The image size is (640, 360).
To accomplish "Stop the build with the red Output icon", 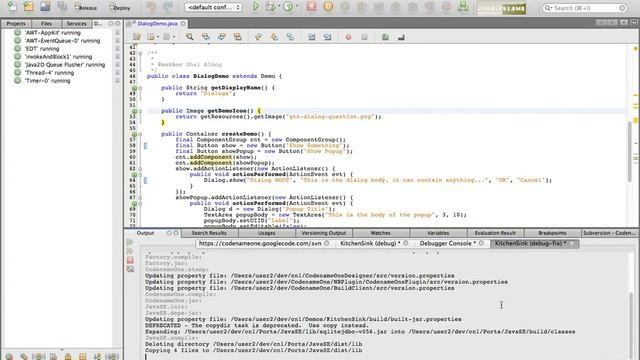I will (x=130, y=260).
